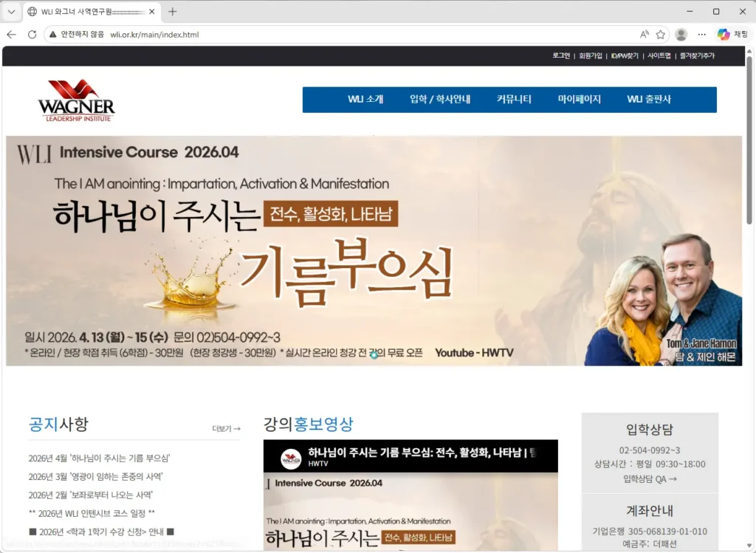Open the ID/PW찾기 link
The height and width of the screenshot is (553, 756).
[x=625, y=56]
